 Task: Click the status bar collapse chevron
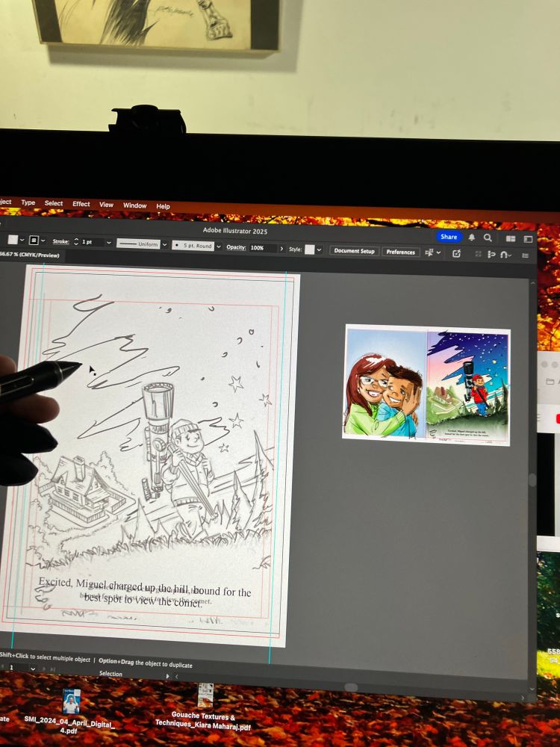coord(177,676)
